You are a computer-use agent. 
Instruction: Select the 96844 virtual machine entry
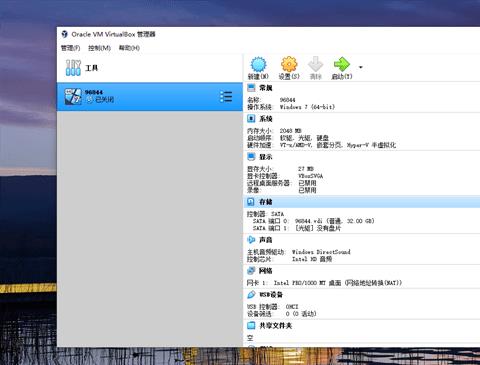pyautogui.click(x=150, y=97)
